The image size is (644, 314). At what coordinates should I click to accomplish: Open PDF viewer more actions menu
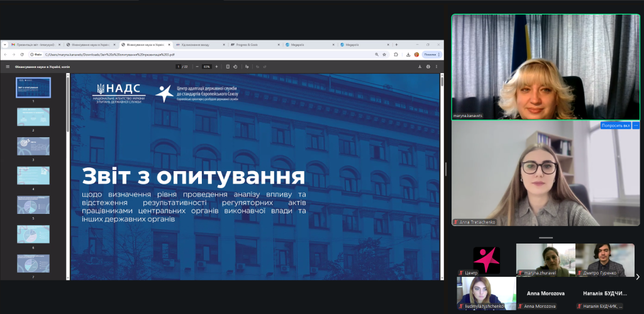[x=436, y=66]
